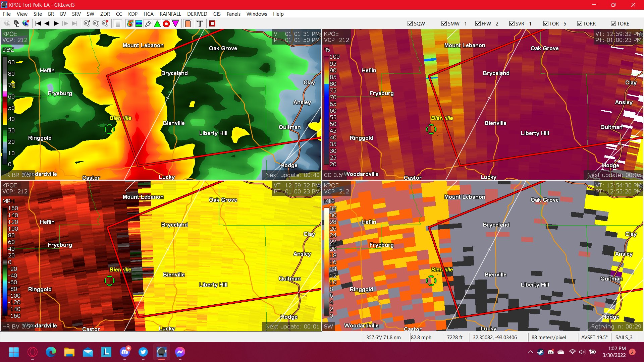Screen dimensions: 644x362
Task: Open the BR menu
Action: (51, 14)
